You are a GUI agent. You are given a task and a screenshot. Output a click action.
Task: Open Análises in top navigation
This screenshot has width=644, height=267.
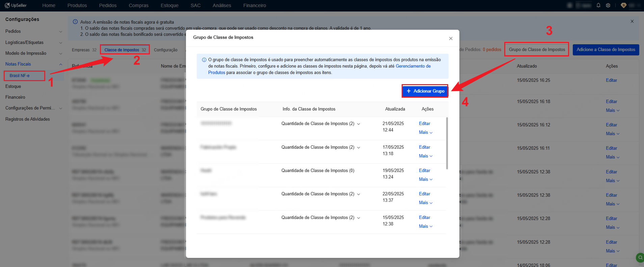tap(222, 5)
